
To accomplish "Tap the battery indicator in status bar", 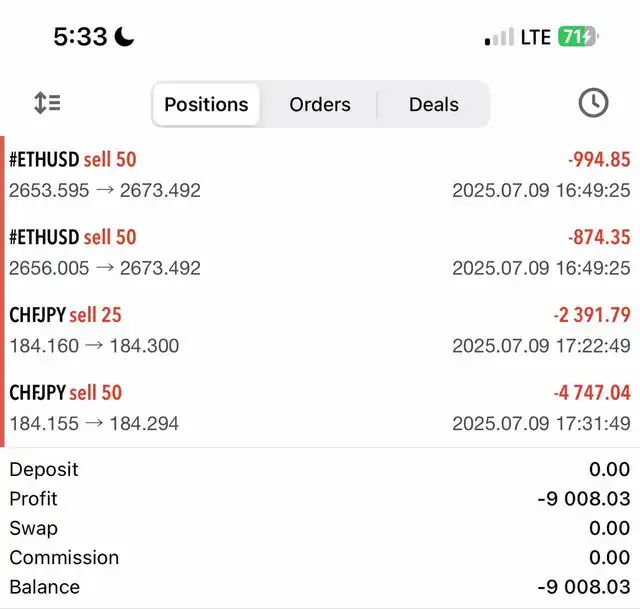I will click(x=578, y=37).
